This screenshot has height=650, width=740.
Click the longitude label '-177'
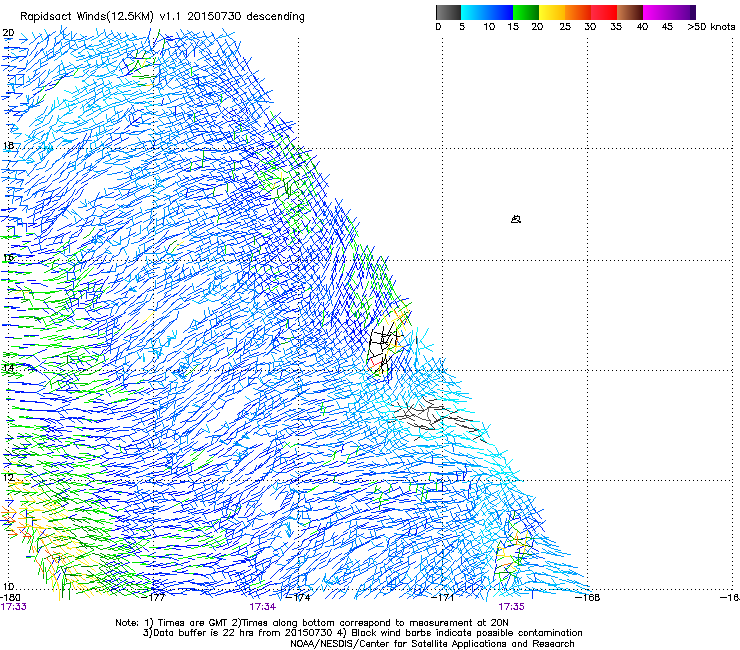click(154, 597)
